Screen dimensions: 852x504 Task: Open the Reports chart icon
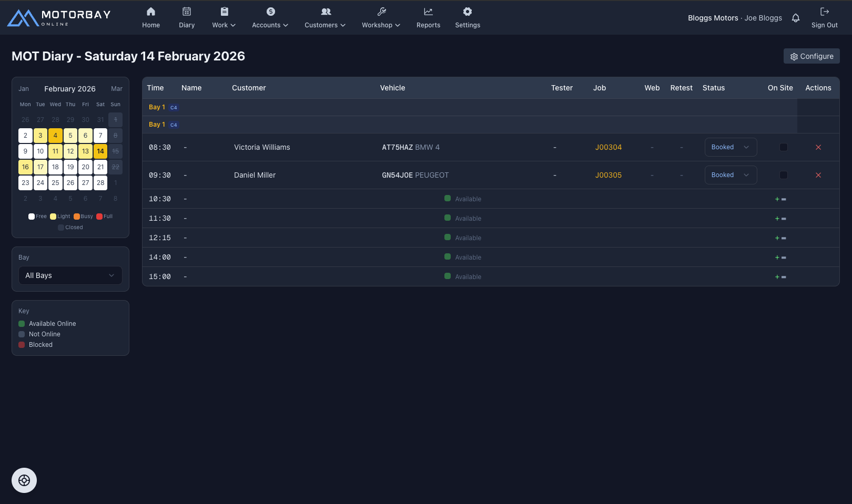pyautogui.click(x=428, y=11)
